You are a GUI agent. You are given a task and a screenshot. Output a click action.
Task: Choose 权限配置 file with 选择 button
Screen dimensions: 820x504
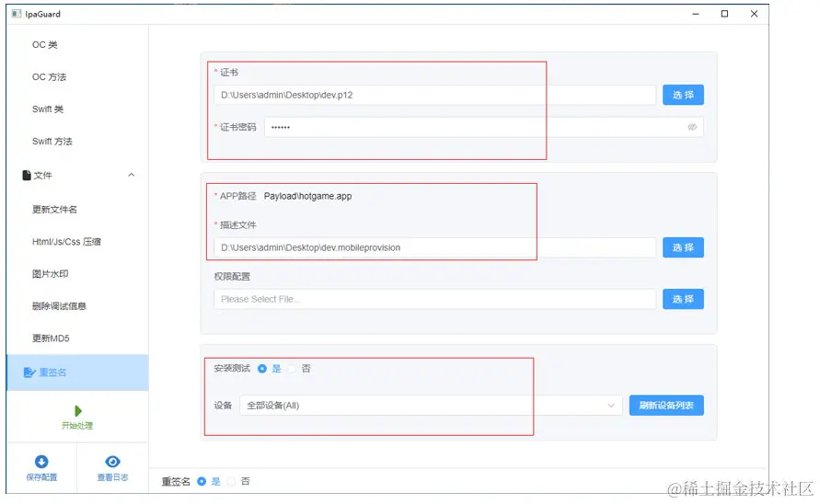683,299
